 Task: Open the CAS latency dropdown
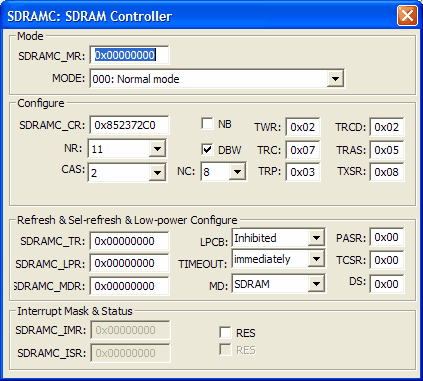point(157,172)
